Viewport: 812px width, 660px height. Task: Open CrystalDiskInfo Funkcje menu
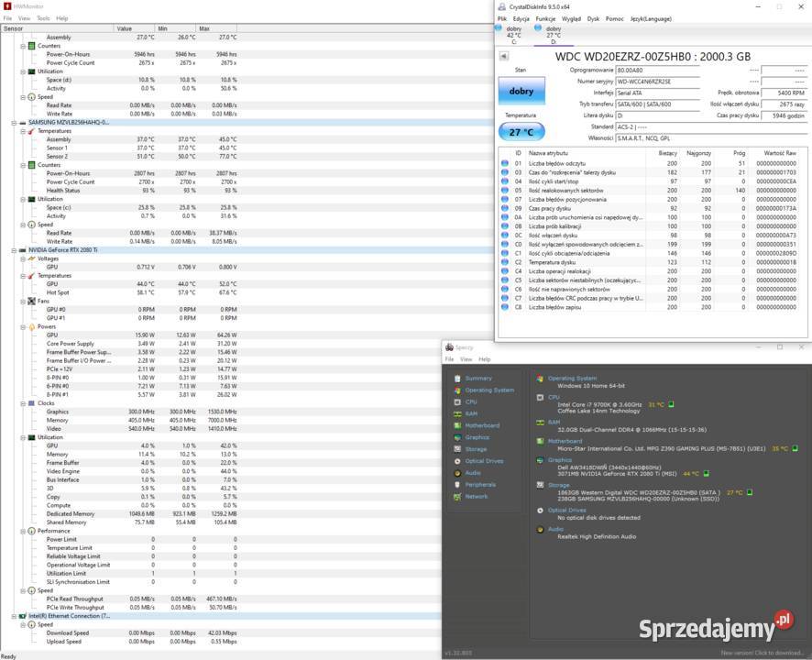pyautogui.click(x=545, y=18)
